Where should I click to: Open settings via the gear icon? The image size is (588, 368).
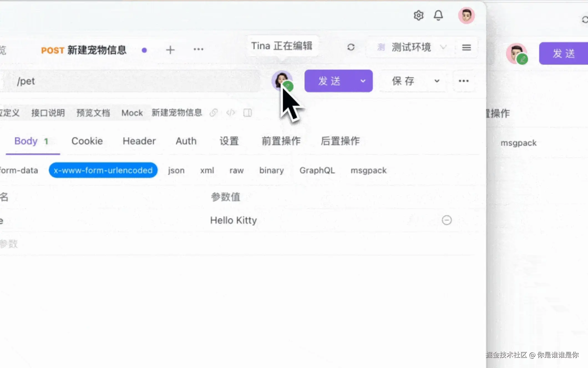tap(419, 15)
